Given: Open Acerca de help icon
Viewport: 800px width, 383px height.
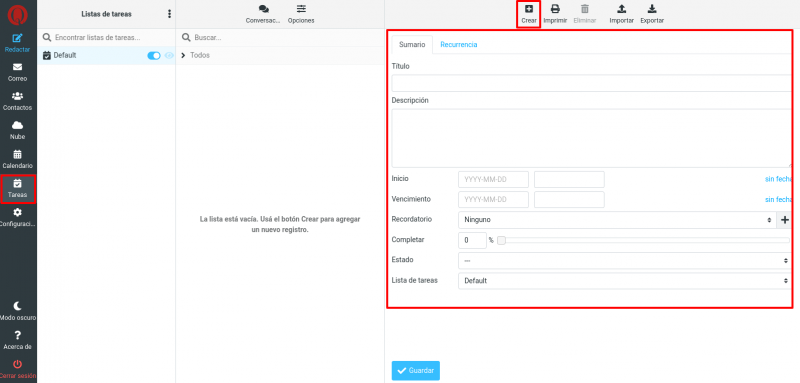Looking at the screenshot, I should pyautogui.click(x=17, y=335).
